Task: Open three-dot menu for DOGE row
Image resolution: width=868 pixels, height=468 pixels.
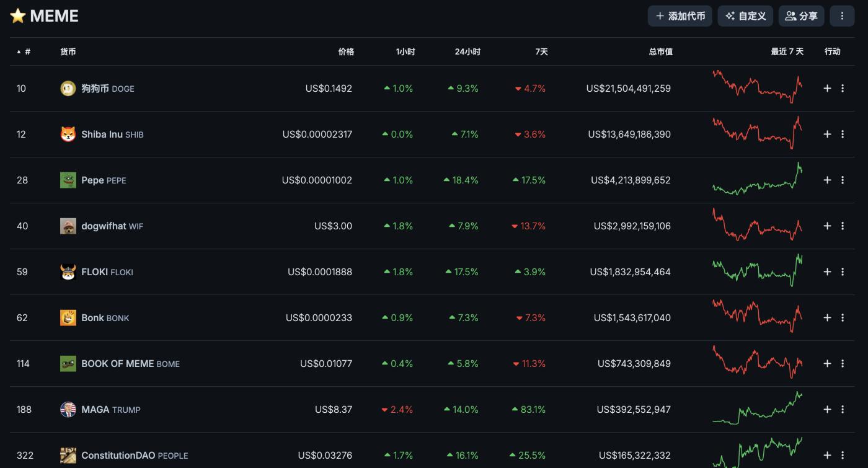Action: [843, 89]
